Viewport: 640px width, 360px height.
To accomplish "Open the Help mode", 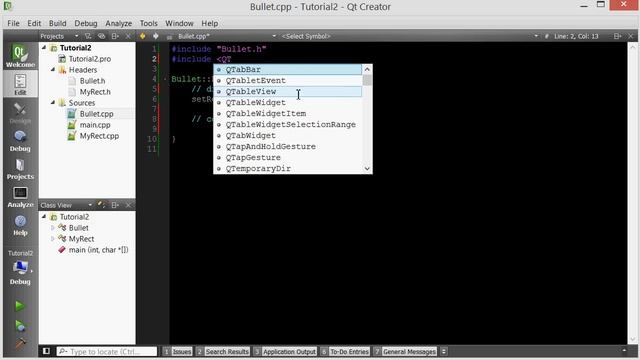I will point(20,225).
